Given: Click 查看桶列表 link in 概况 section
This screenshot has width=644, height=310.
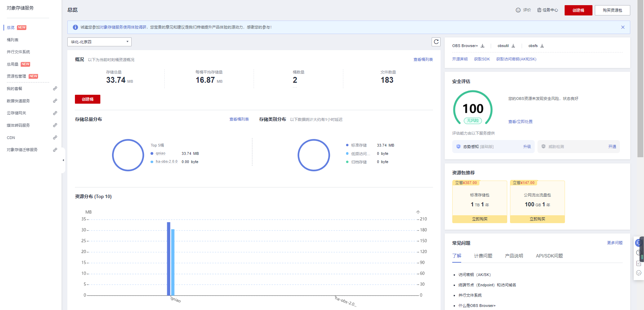Looking at the screenshot, I should point(423,60).
